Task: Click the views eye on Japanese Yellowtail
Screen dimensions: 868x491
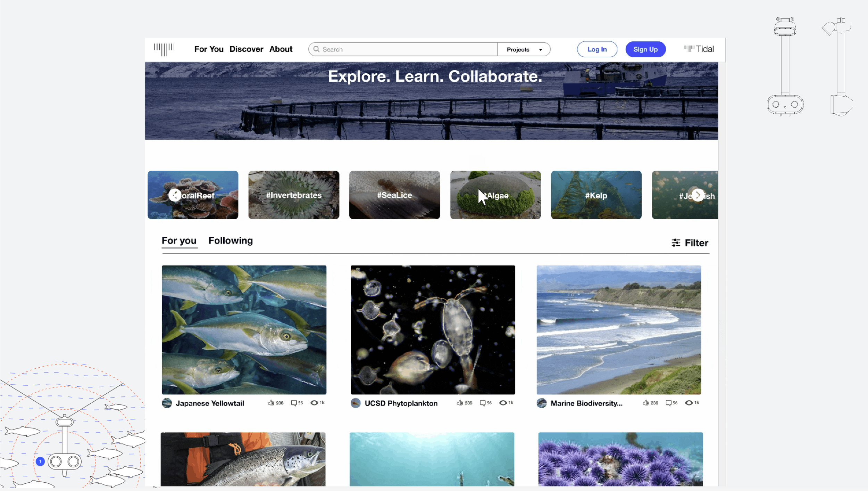Action: click(x=314, y=403)
